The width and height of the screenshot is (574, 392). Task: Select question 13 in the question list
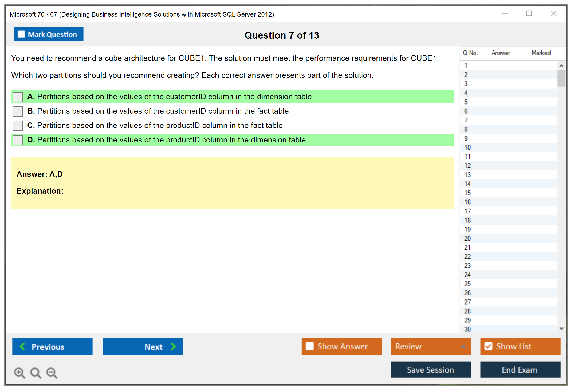point(467,175)
